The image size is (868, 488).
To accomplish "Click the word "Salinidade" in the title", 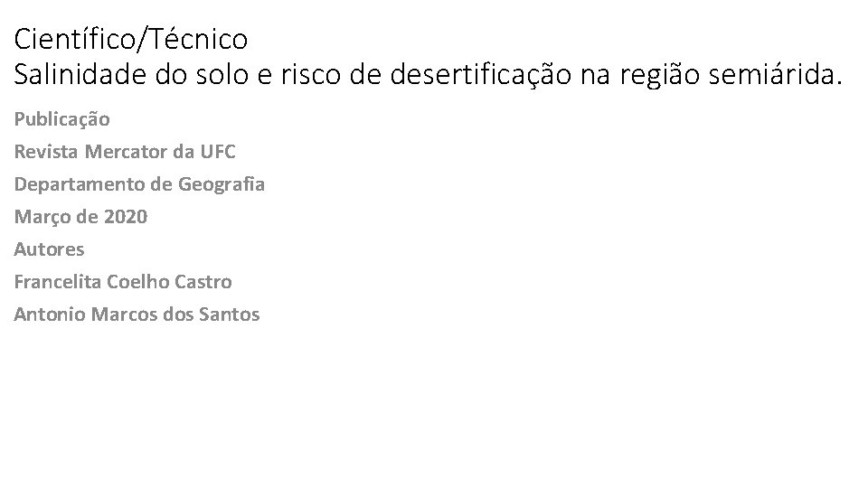I will 80,73.
